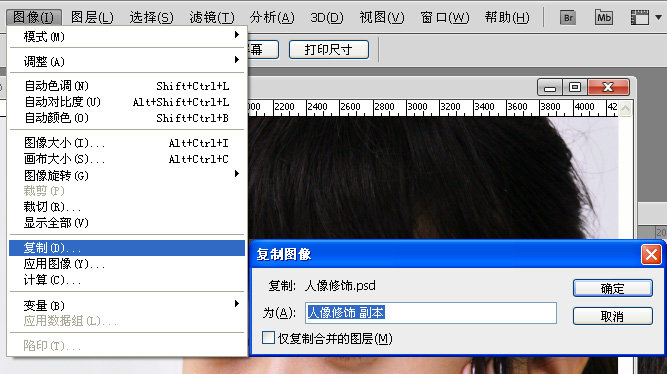Click 人像修饰.psd source file name
667x374 pixels.
(340, 285)
